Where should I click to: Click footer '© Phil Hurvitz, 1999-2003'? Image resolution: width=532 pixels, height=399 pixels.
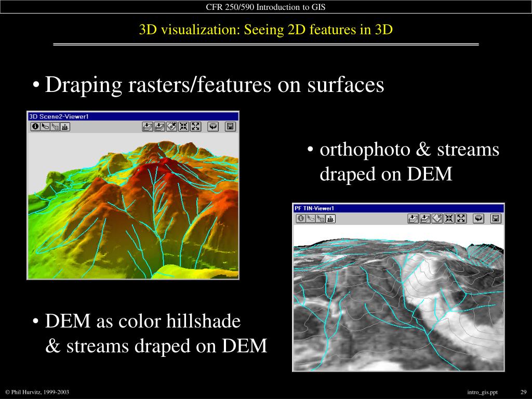coord(37,392)
